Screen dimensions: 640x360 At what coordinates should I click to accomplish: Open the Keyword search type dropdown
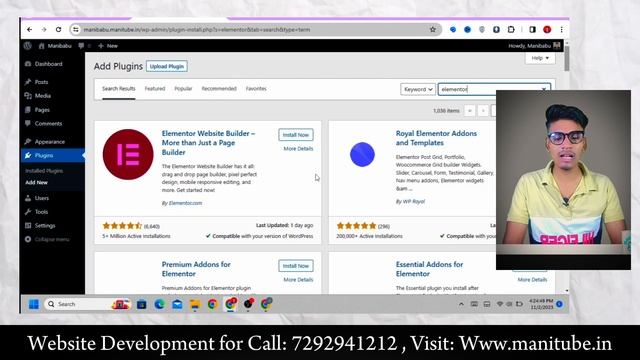tap(418, 89)
